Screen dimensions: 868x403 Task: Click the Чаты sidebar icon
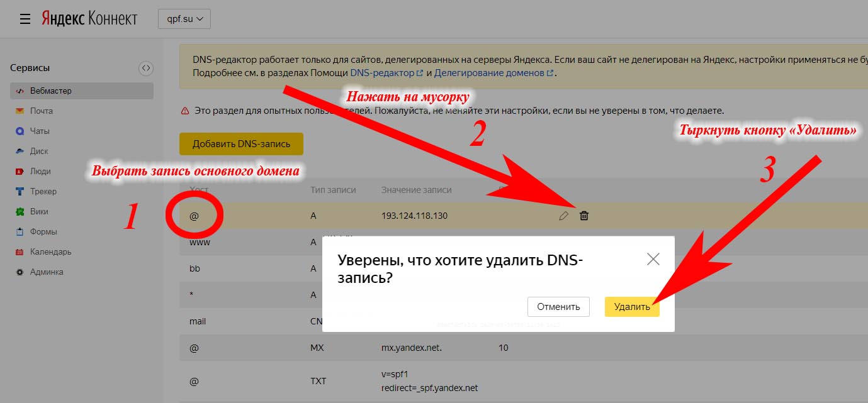tap(20, 131)
